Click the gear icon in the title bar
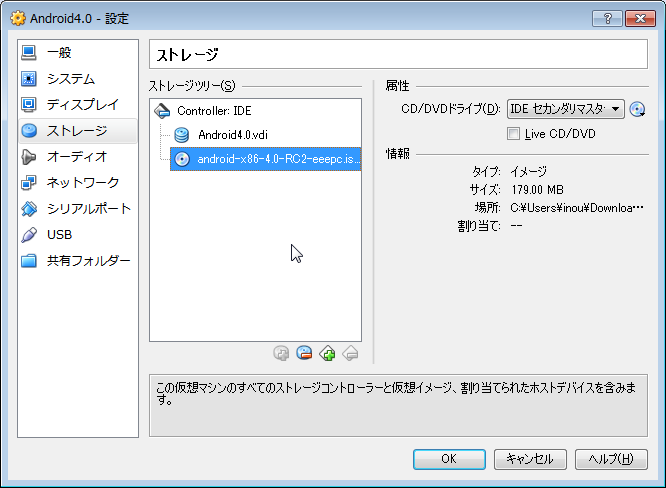 18,18
